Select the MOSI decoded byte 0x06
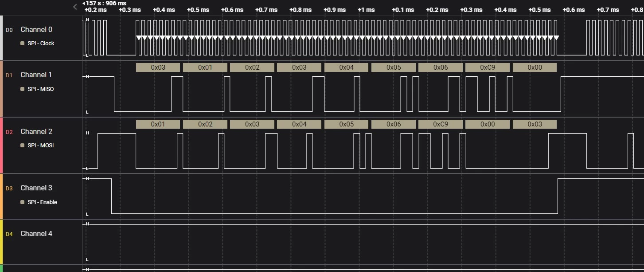644x272 pixels. [393, 124]
